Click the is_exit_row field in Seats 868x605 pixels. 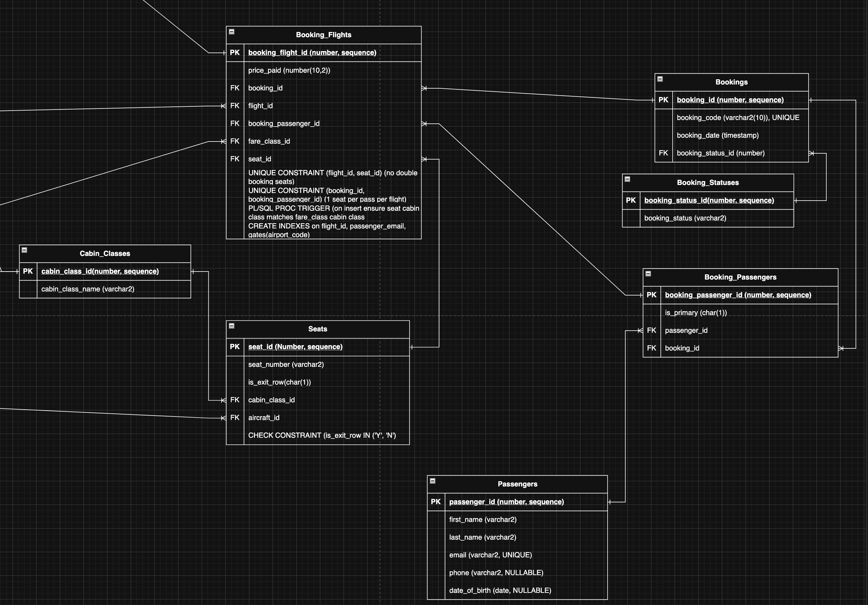280,382
